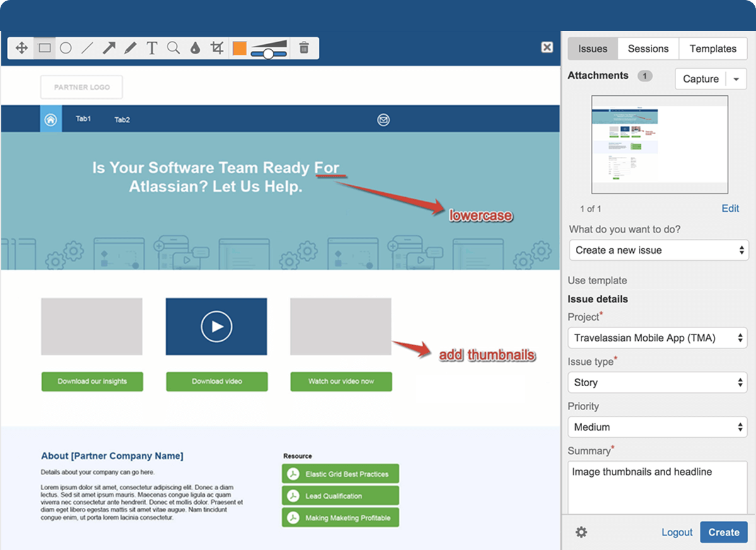Open the settings gear in the sidebar
The height and width of the screenshot is (550, 756).
[x=581, y=532]
